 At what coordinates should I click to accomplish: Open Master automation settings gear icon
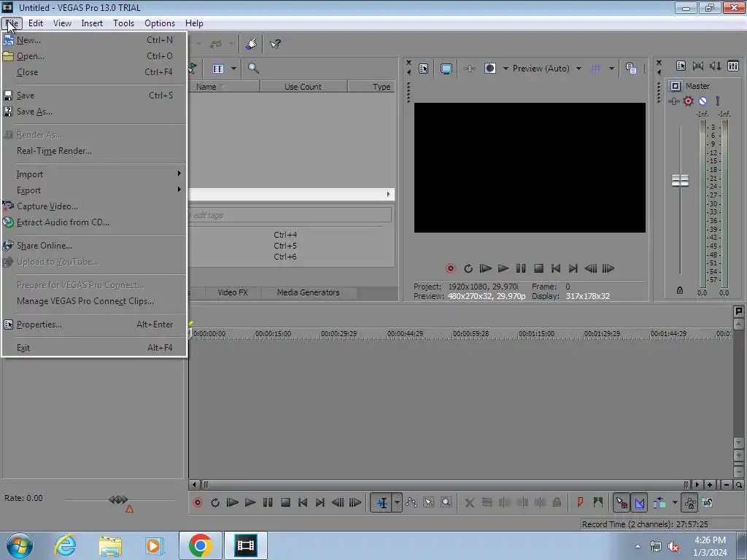click(x=689, y=101)
